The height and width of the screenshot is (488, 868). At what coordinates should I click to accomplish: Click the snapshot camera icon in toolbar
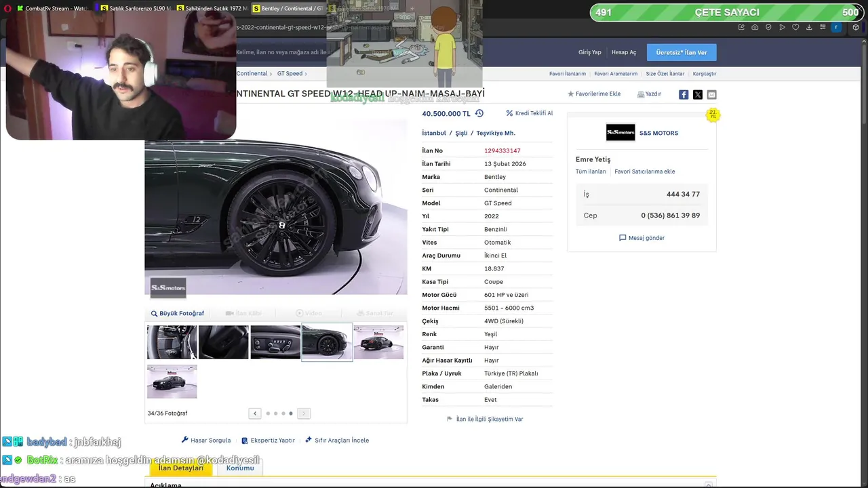pos(755,27)
